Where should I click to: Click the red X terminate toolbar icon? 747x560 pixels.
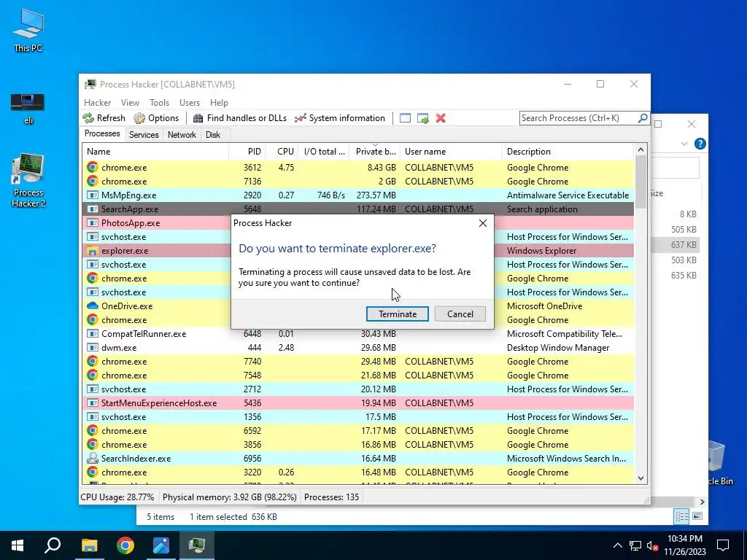point(441,118)
